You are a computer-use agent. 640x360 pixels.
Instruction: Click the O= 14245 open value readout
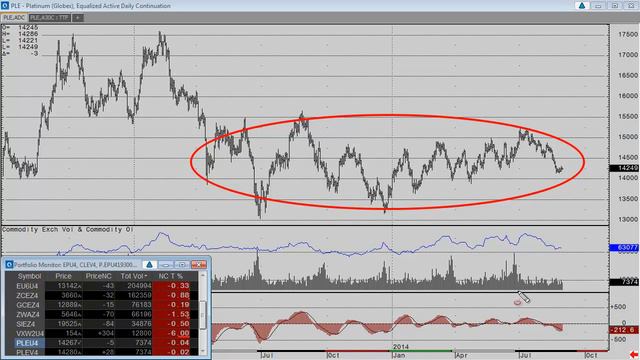(x=20, y=27)
